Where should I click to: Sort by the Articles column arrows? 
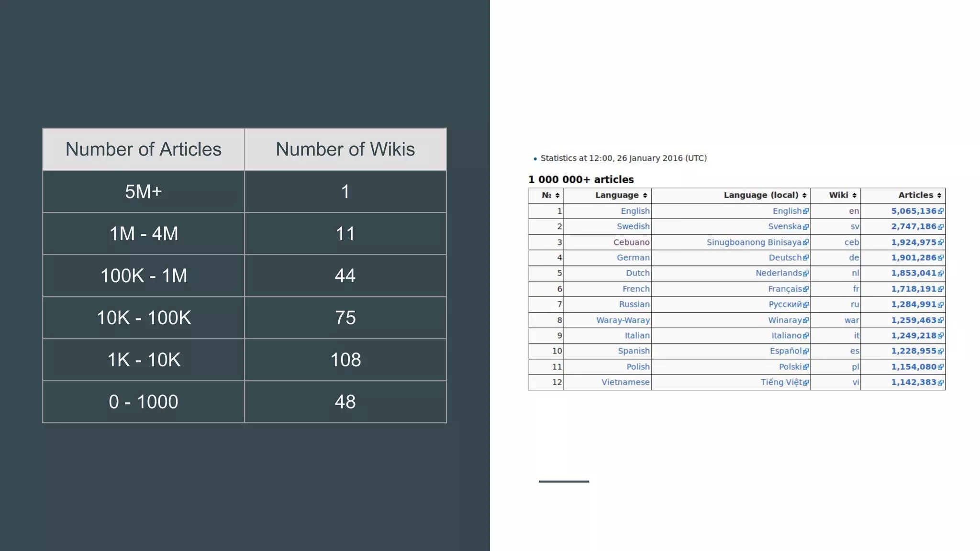click(939, 196)
